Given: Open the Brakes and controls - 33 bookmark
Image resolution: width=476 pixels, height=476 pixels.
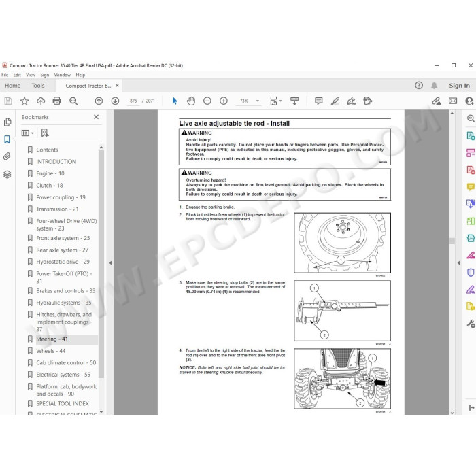Looking at the screenshot, I should tap(65, 291).
